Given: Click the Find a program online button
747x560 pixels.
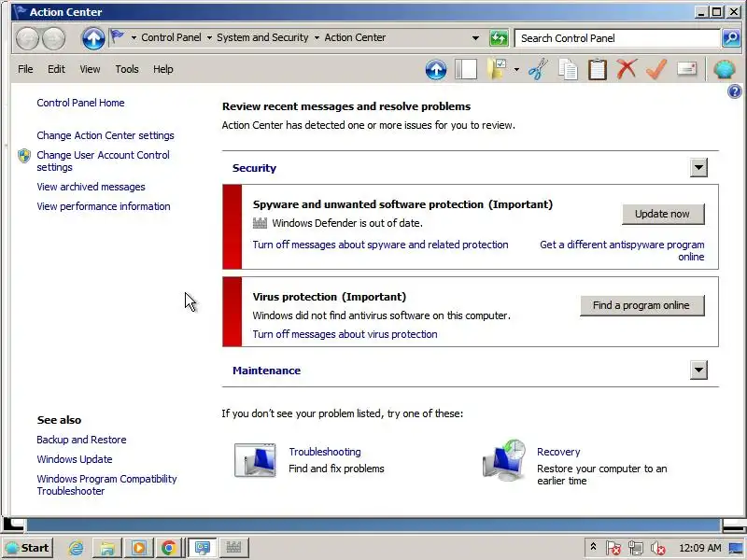Looking at the screenshot, I should pos(641,306).
